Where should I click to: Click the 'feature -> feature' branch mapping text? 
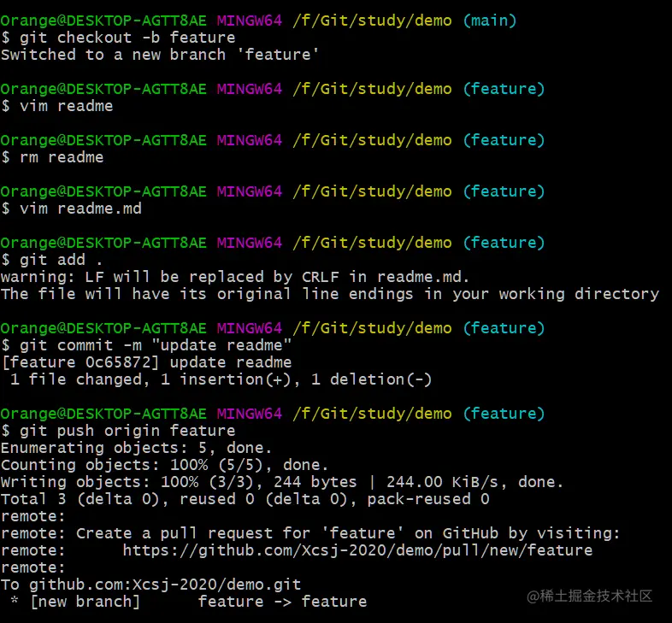pos(282,602)
